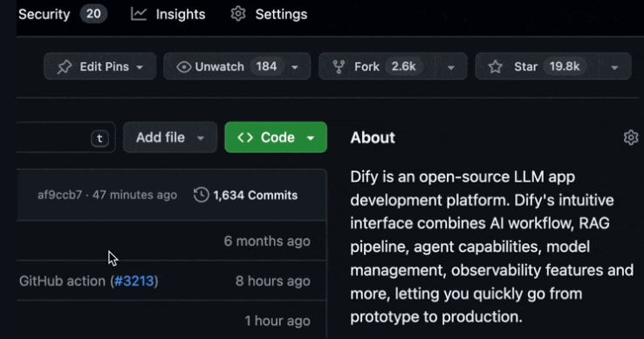Click the 8 hours ago timestamp
Viewport: 644px width, 339px height.
tap(273, 281)
